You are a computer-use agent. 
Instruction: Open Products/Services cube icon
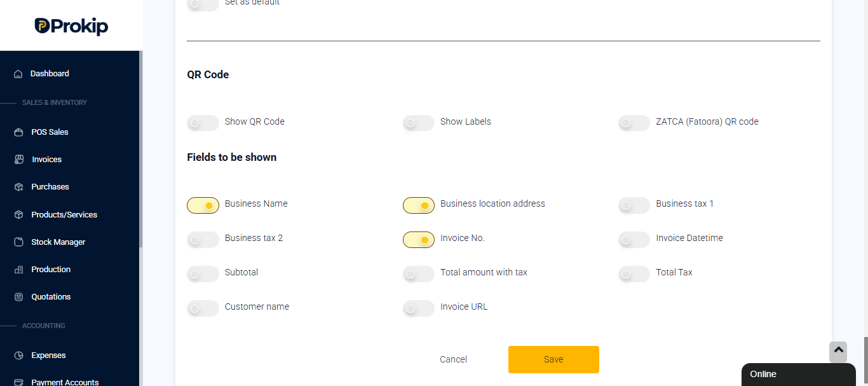point(18,215)
